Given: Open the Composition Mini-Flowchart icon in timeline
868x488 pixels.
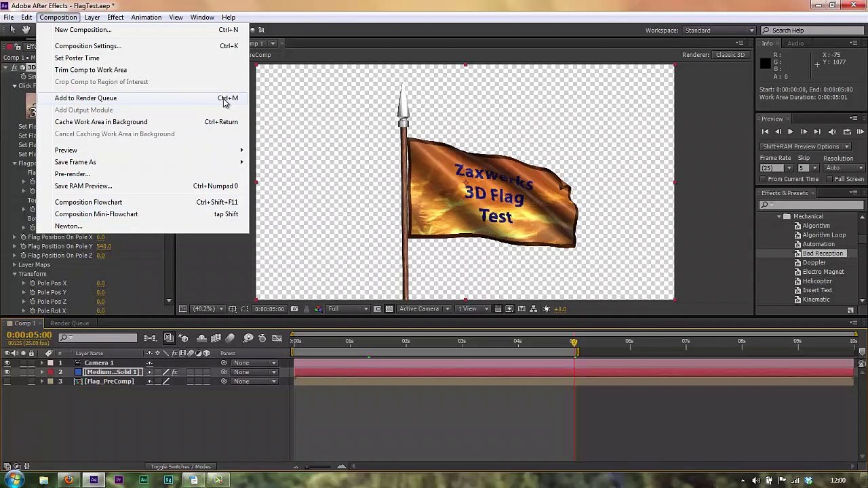Looking at the screenshot, I should [151, 338].
